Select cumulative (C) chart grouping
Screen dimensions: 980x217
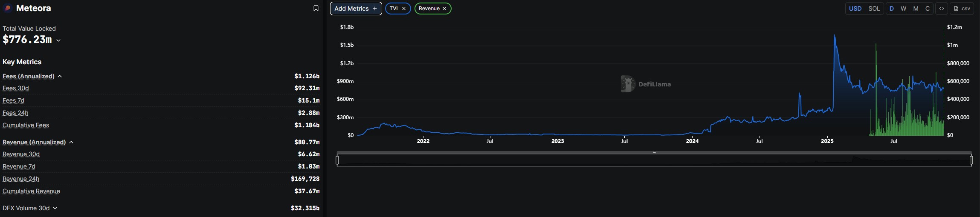928,9
